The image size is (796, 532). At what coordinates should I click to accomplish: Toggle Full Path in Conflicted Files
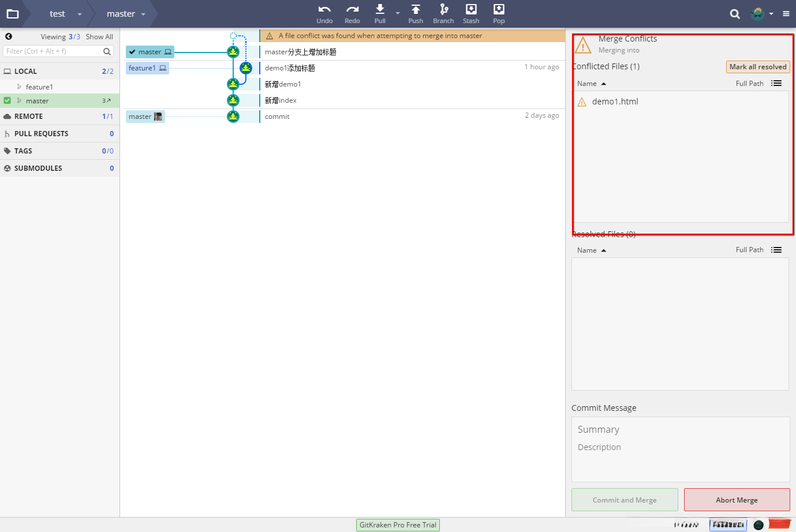click(749, 84)
